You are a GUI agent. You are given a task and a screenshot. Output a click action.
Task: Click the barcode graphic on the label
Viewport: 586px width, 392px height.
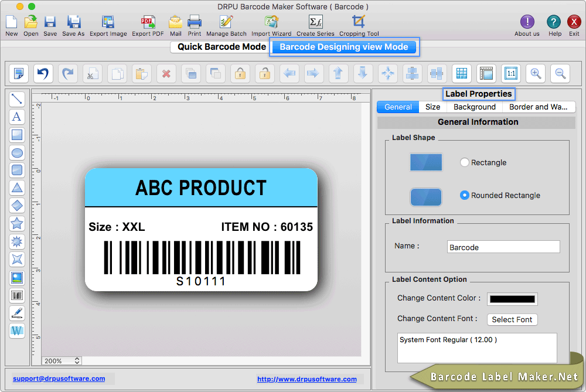[x=202, y=257]
